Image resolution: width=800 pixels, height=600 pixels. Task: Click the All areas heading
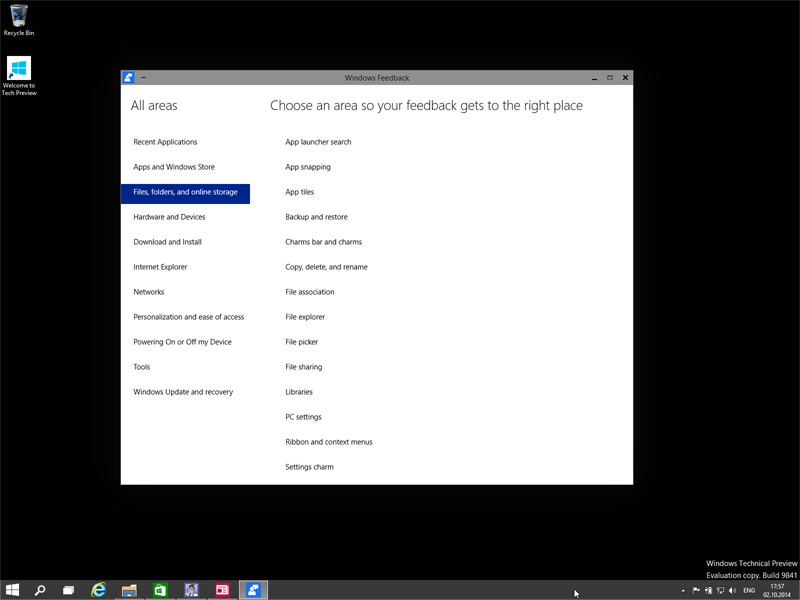[x=154, y=106]
